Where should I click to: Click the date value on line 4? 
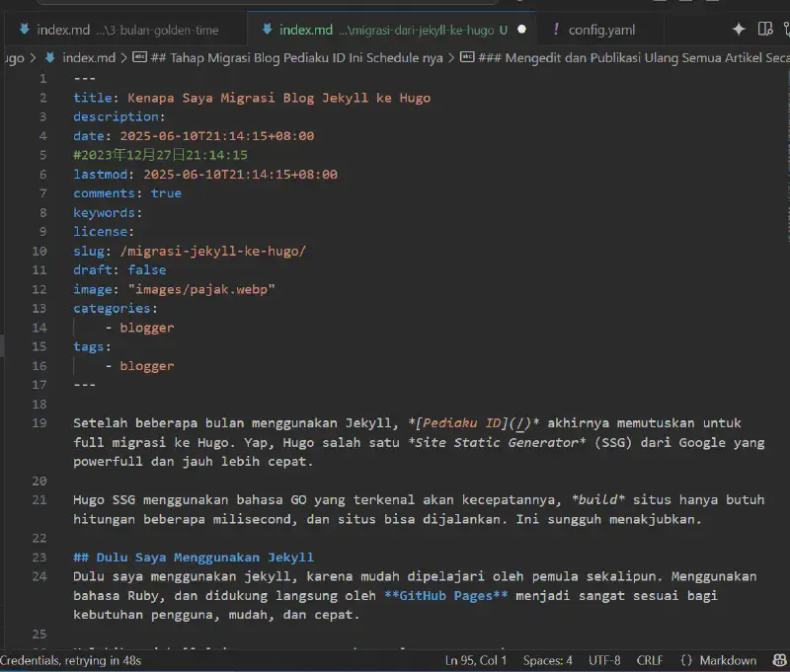[217, 136]
